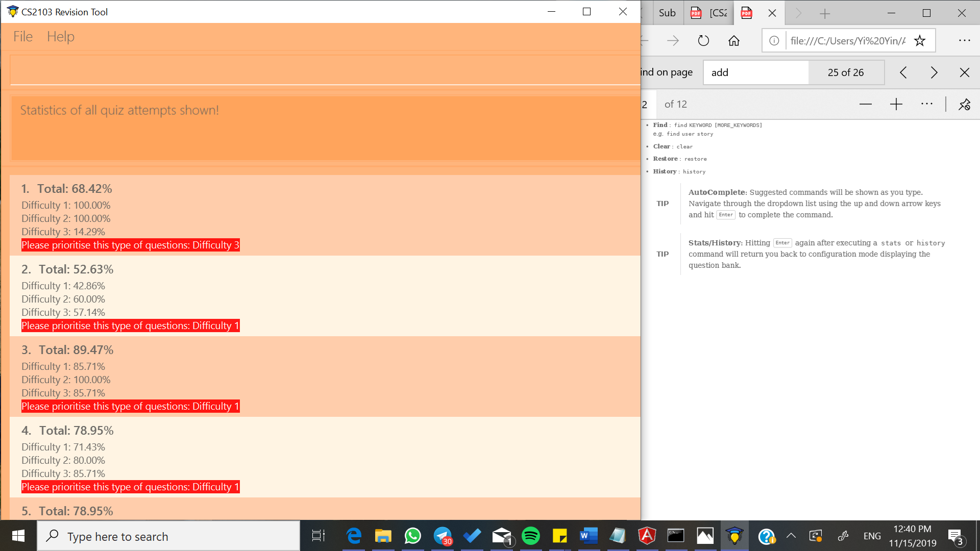Click the find on page text field

point(755,72)
